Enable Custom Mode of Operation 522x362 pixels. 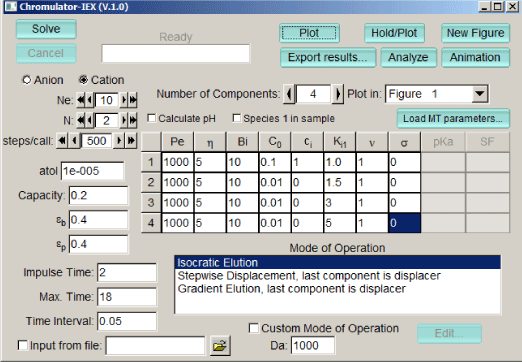pos(254,328)
